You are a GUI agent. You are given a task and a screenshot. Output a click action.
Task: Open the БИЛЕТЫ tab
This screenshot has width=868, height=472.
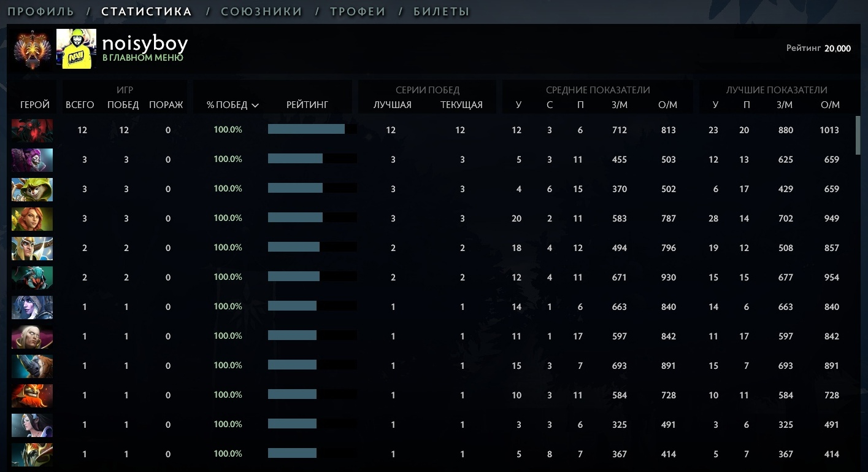coord(441,12)
